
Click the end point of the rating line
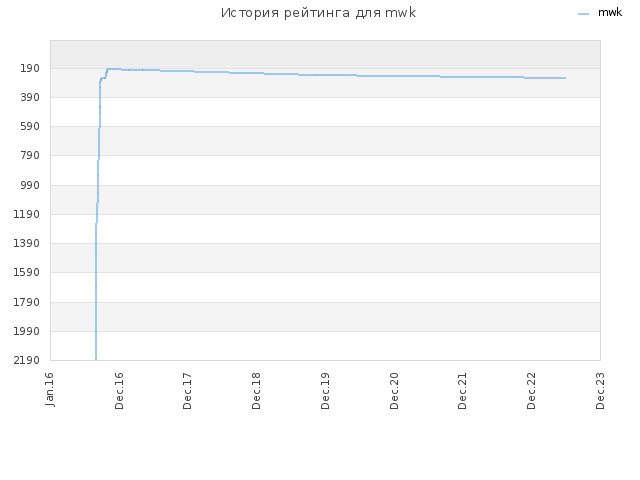565,78
